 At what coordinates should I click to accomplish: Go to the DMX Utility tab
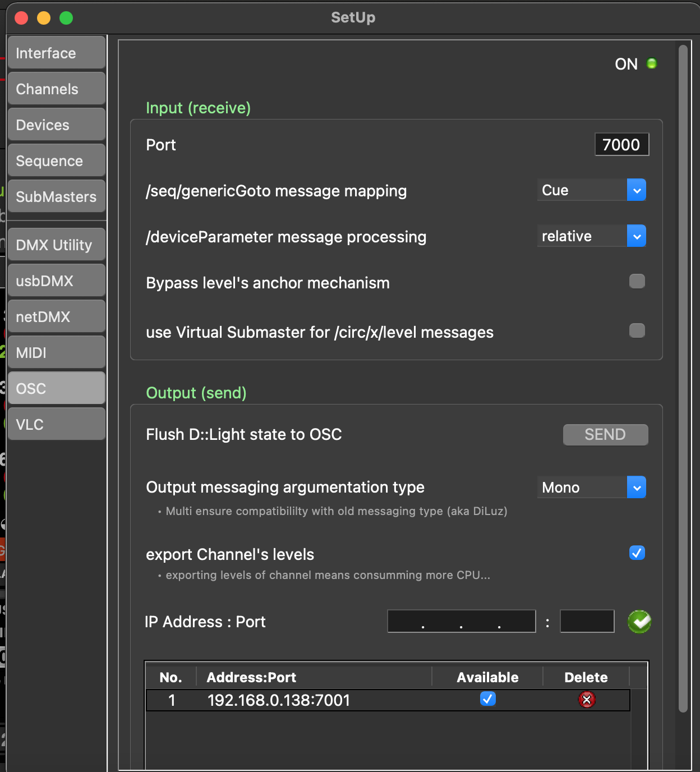[x=56, y=245]
